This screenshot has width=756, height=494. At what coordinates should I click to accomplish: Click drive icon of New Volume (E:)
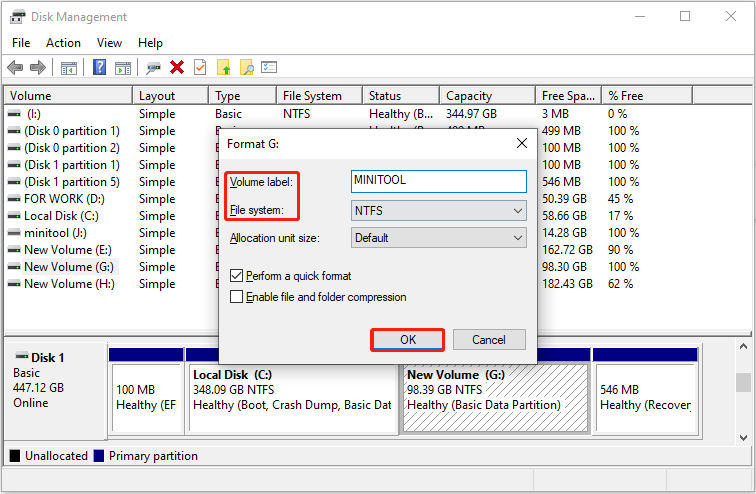pyautogui.click(x=14, y=250)
